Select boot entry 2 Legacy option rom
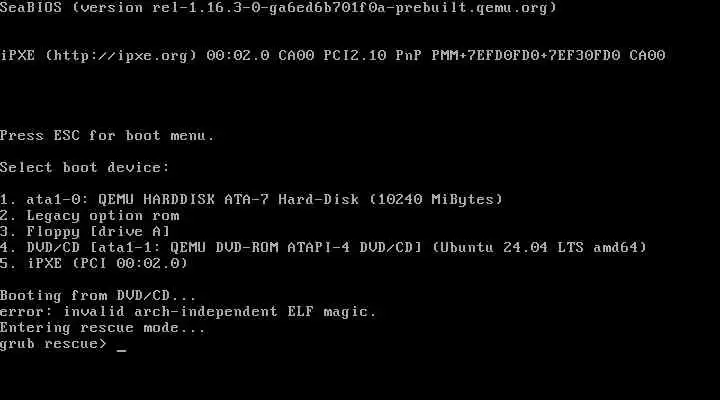 point(90,216)
